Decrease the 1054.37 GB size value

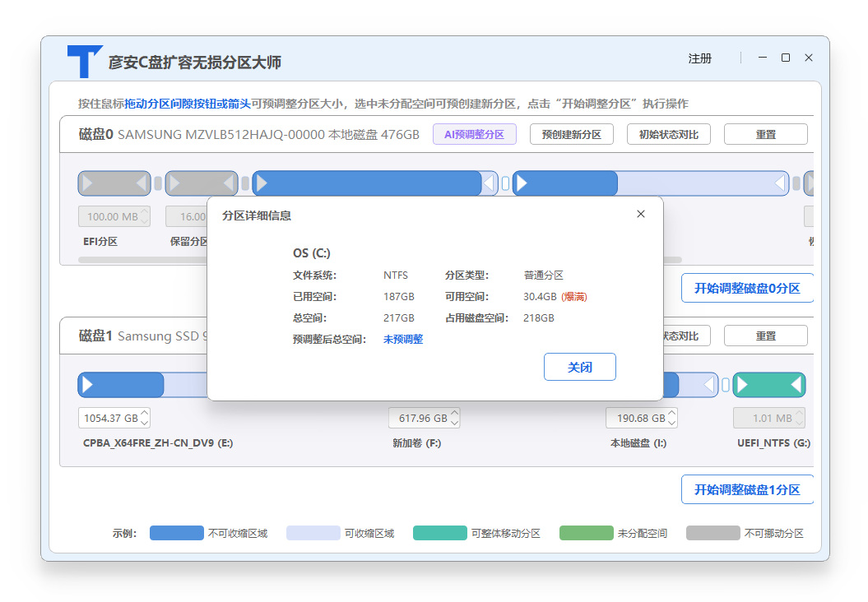(x=145, y=422)
